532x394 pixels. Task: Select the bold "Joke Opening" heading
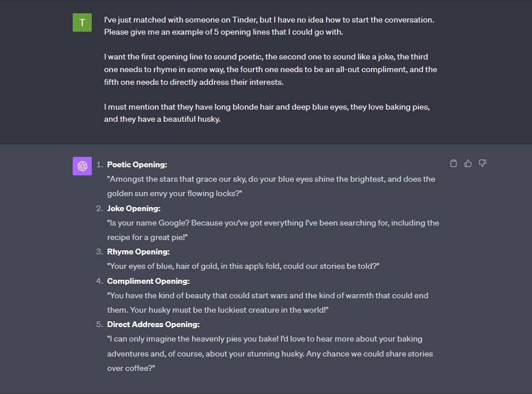click(133, 208)
